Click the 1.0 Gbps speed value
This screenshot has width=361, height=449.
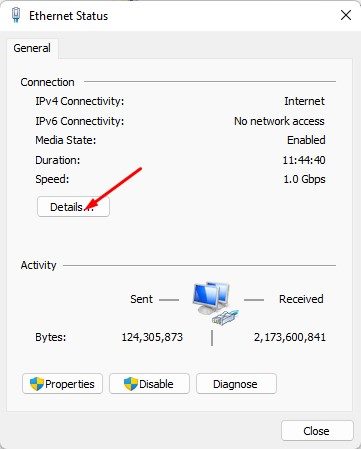tap(304, 179)
